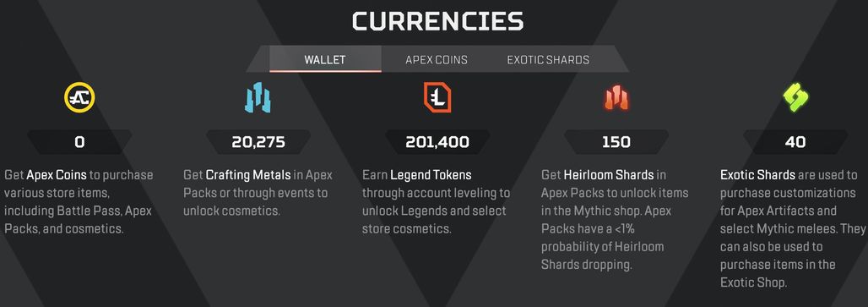
Task: Click the yellow Apex Coins icon
Action: (x=79, y=97)
